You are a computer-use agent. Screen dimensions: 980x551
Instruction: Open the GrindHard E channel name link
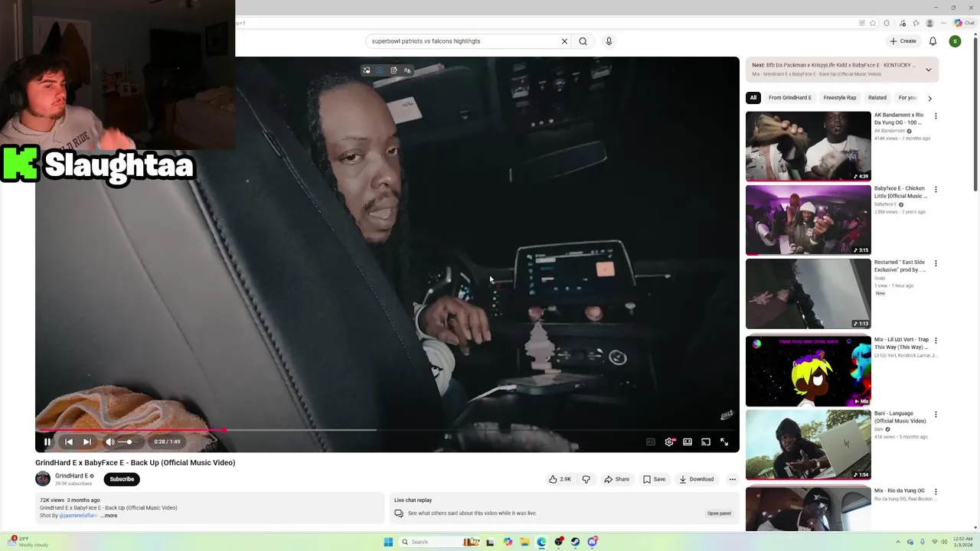point(71,476)
